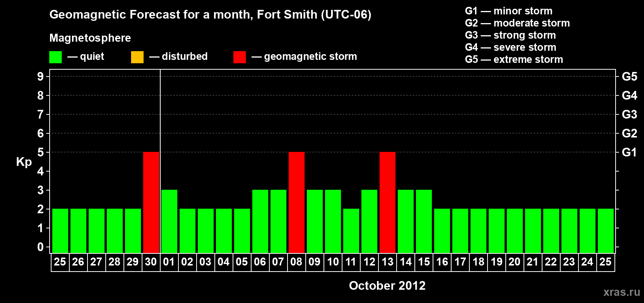The image size is (644, 303).
Task: Click the 'quiet' legend label
Action: tap(92, 57)
